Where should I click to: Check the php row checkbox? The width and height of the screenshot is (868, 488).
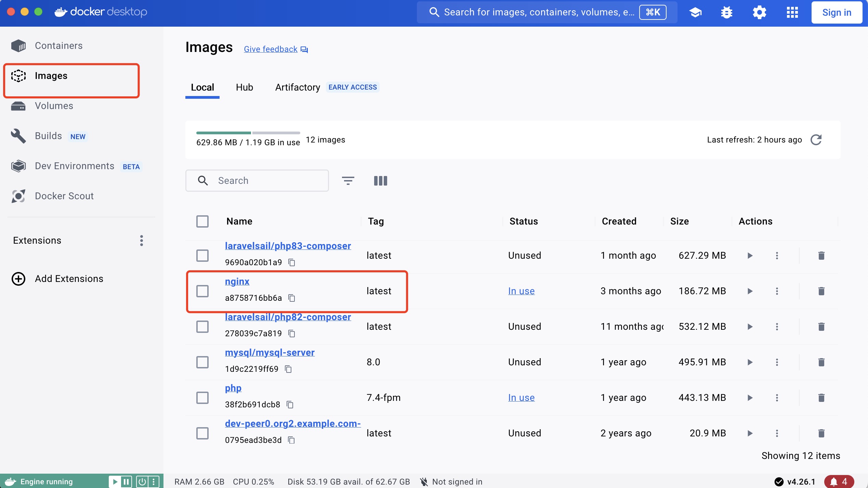[202, 398]
